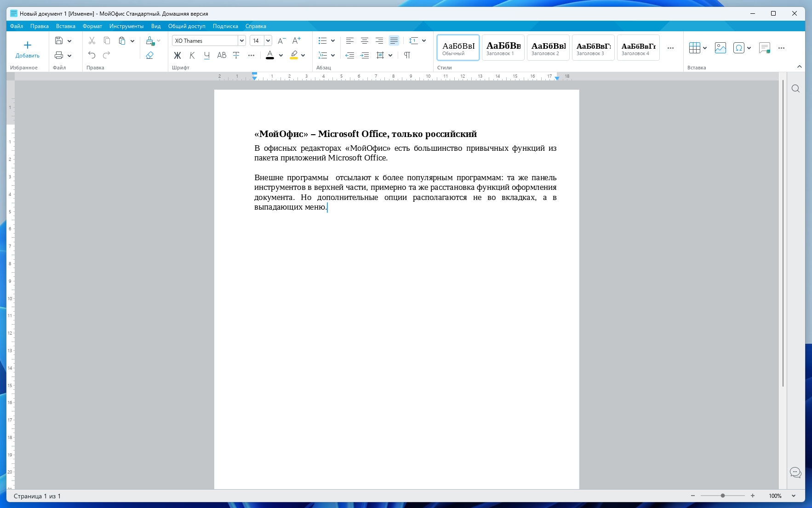
Task: Center align the paragraph
Action: 365,40
